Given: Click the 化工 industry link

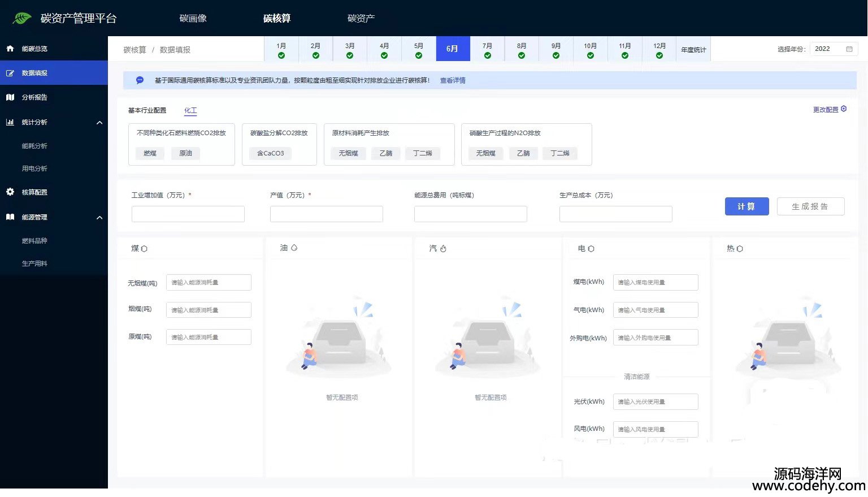Looking at the screenshot, I should [190, 110].
